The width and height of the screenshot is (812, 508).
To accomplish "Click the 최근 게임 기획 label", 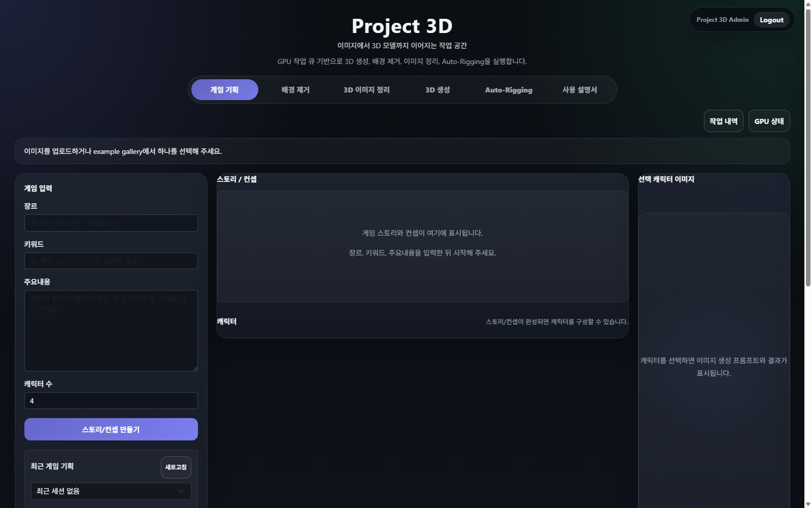I will [52, 466].
